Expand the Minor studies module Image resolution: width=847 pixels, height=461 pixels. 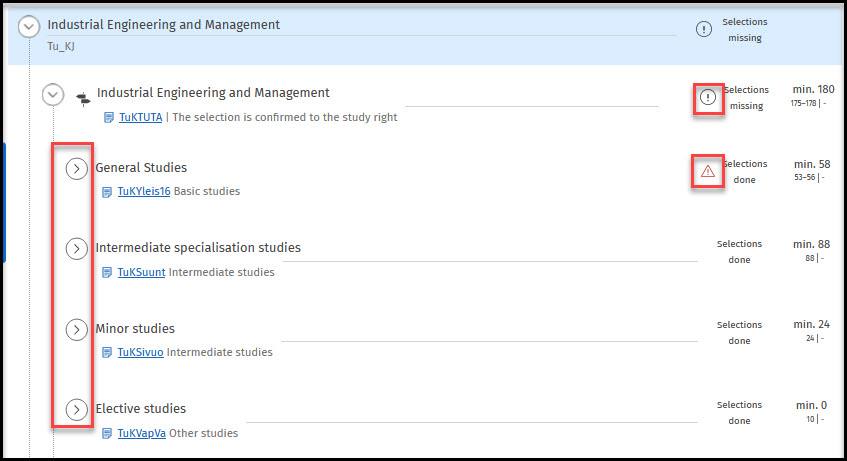click(x=77, y=329)
